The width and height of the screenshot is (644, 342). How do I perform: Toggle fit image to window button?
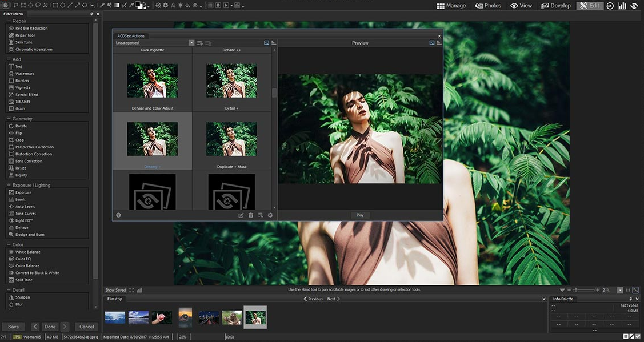coord(635,290)
